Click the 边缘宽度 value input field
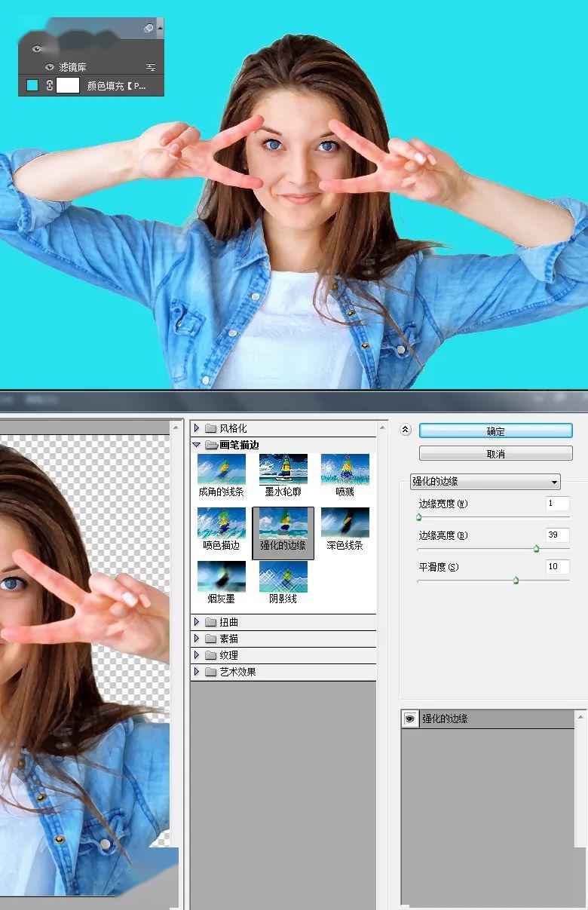The image size is (588, 910). (x=557, y=504)
